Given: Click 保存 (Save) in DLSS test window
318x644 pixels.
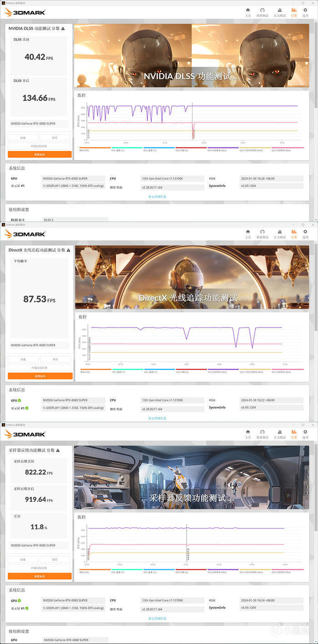Looking at the screenshot, I should 55,137.
